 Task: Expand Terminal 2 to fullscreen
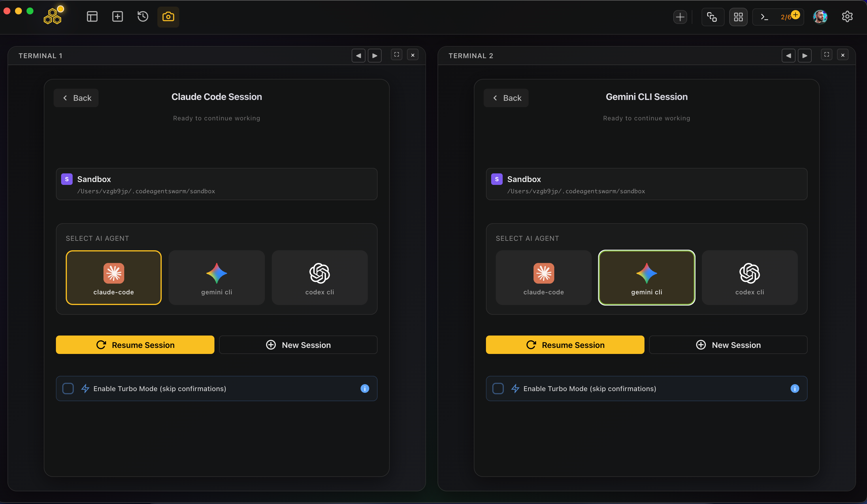(x=827, y=55)
